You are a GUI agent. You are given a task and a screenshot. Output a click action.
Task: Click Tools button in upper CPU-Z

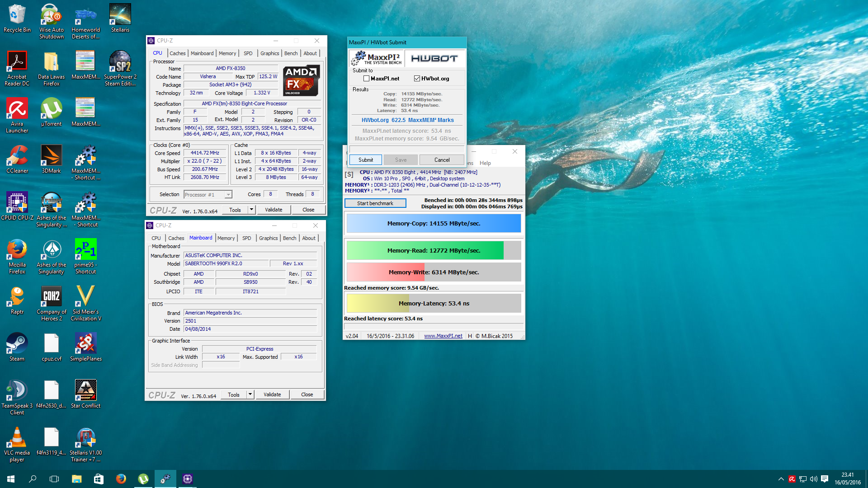point(235,210)
